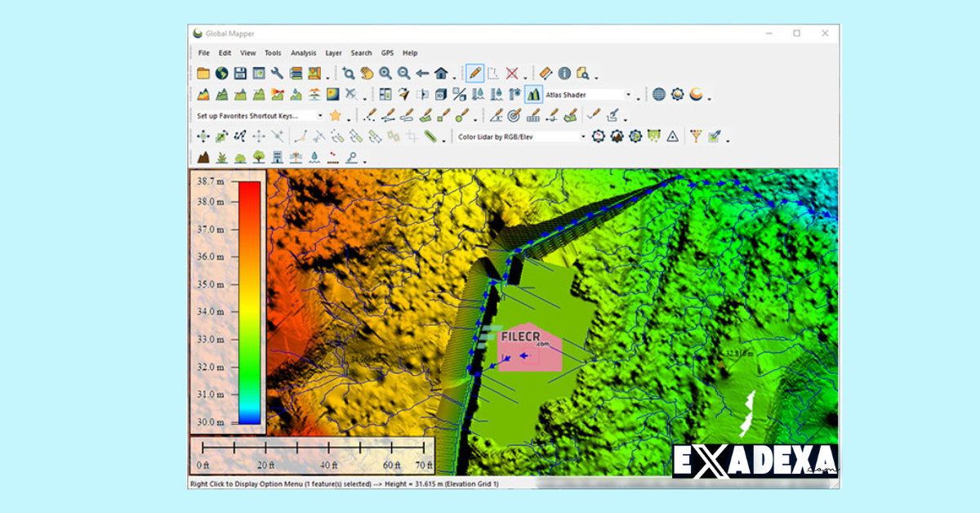Open the Atlas Shader dropdown list
The width and height of the screenshot is (980, 513).
coord(628,94)
